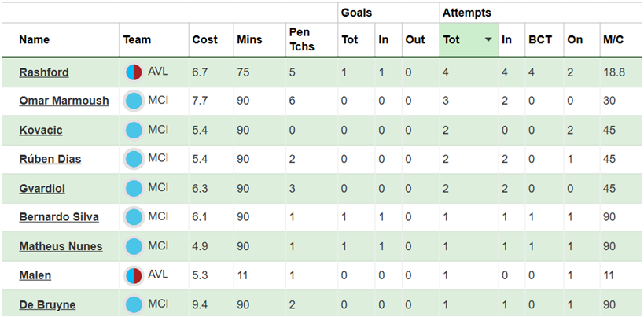The image size is (644, 317).
Task: Open Rashford player link
Action: (x=44, y=72)
